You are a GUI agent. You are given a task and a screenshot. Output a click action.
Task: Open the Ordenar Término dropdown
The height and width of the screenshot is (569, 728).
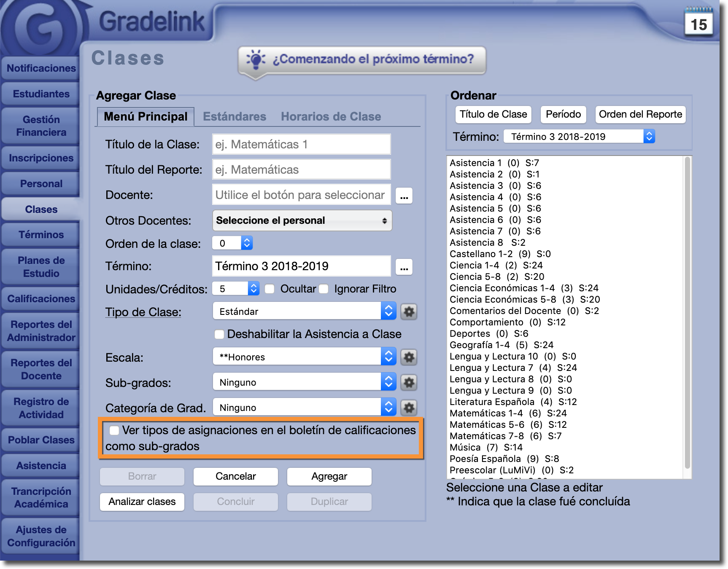point(579,137)
